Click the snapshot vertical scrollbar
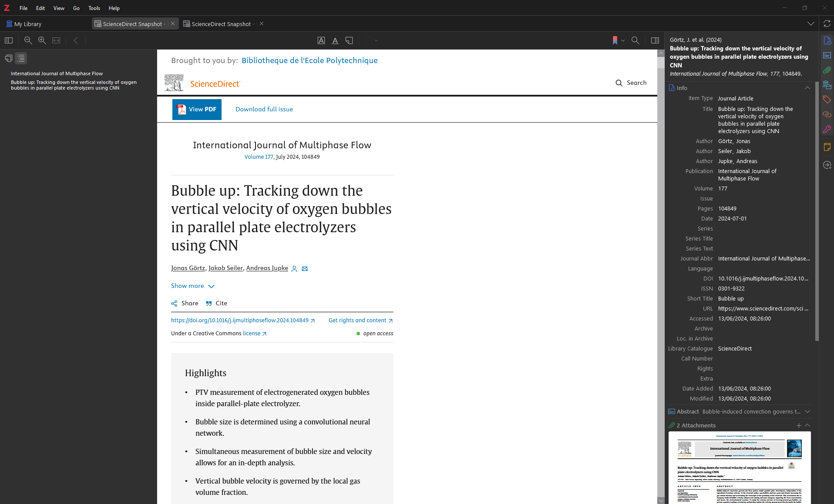Viewport: 834px width, 504px height. click(661, 277)
